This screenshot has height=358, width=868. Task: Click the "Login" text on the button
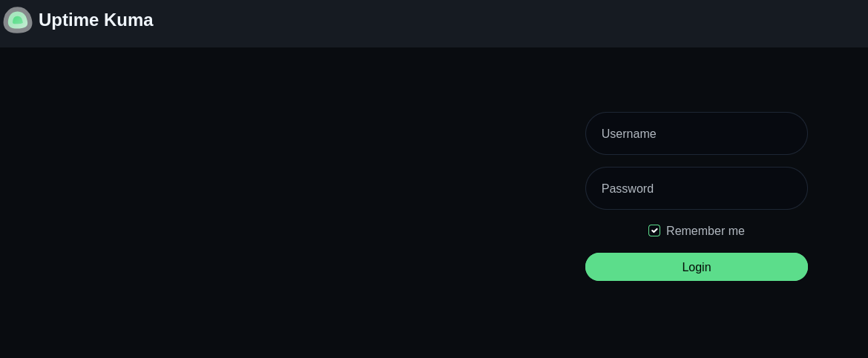696,267
